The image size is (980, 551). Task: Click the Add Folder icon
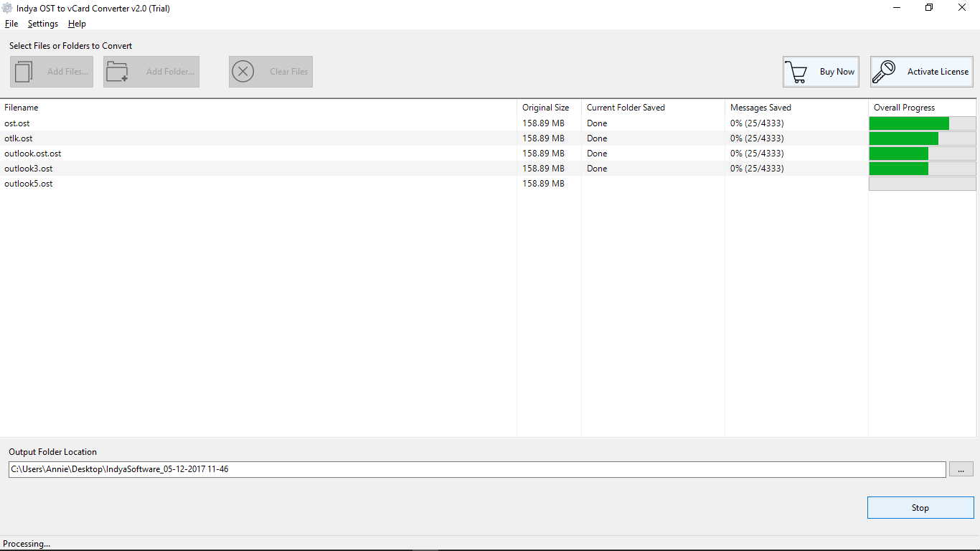tap(117, 72)
